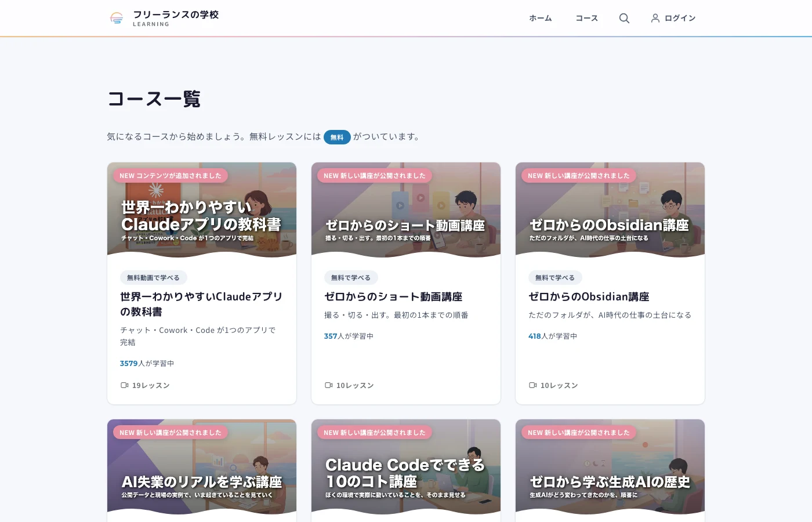The width and height of the screenshot is (812, 522).
Task: Click the user icon next to ログイン
Action: [x=655, y=19]
